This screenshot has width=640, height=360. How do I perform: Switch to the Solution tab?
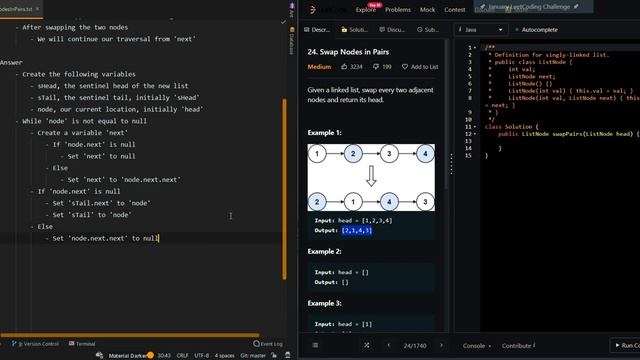tap(355, 30)
